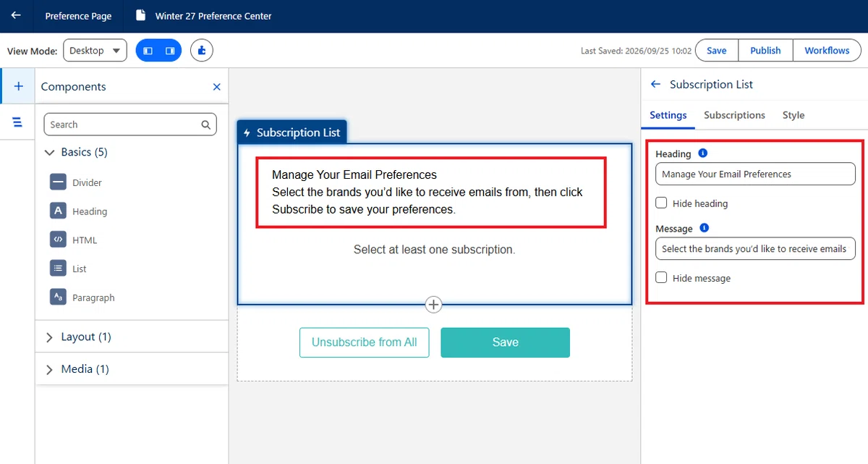Open the puzzle-piece components button in toolbar
This screenshot has width=868, height=464.
click(202, 51)
